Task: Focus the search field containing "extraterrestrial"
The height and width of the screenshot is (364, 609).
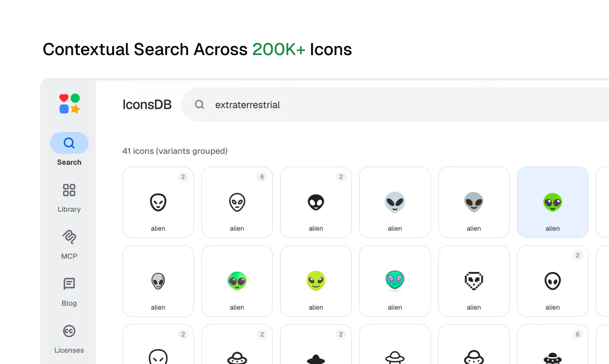Action: [395, 104]
